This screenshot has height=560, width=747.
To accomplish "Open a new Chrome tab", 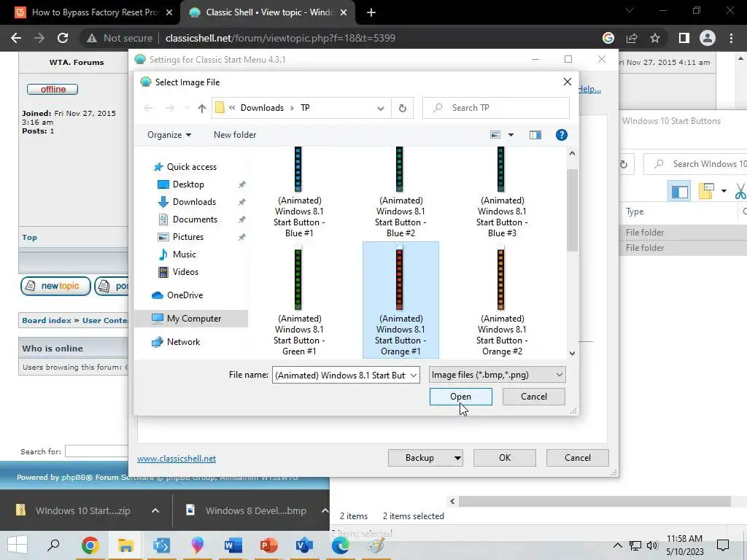I will pos(371,13).
